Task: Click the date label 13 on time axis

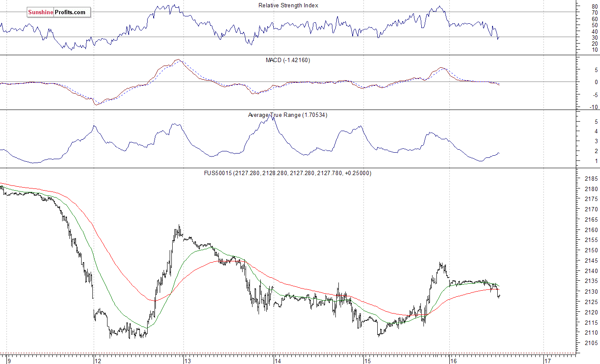Action: (187, 360)
